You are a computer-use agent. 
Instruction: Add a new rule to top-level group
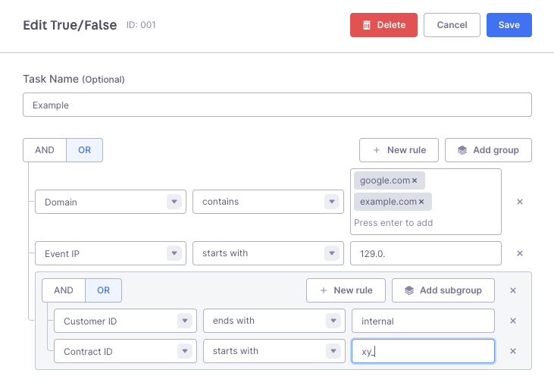click(x=399, y=150)
